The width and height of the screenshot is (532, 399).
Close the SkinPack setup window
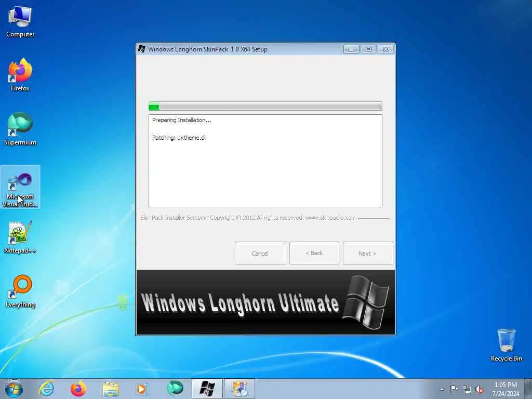click(386, 49)
